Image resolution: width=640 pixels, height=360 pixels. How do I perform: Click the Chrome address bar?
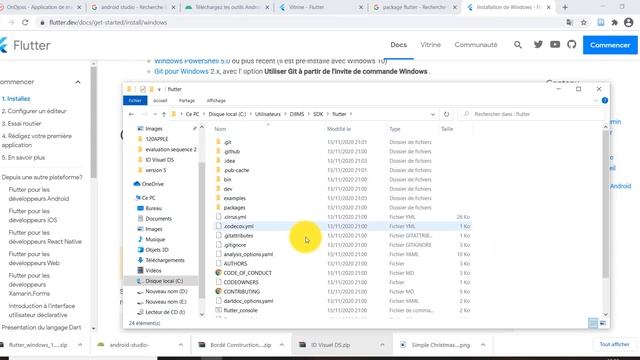[x=302, y=22]
